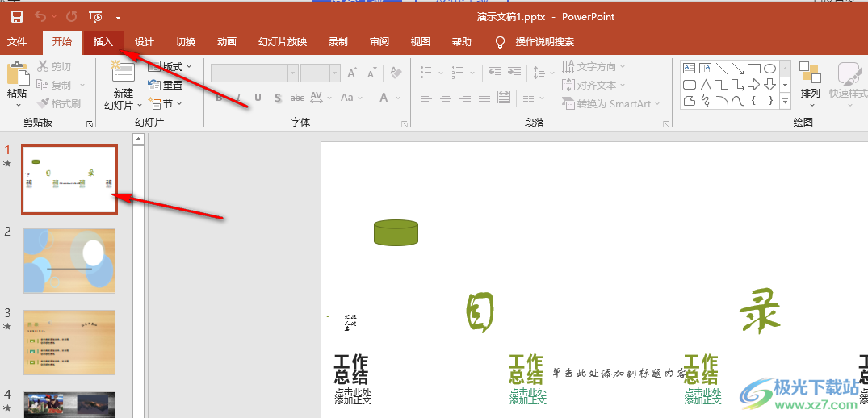Select the oval shape
This screenshot has width=868, height=418.
769,69
